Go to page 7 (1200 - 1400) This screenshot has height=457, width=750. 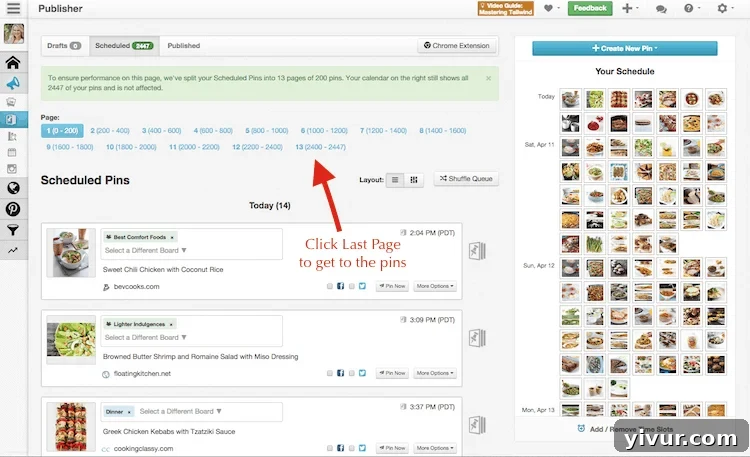[x=383, y=131]
